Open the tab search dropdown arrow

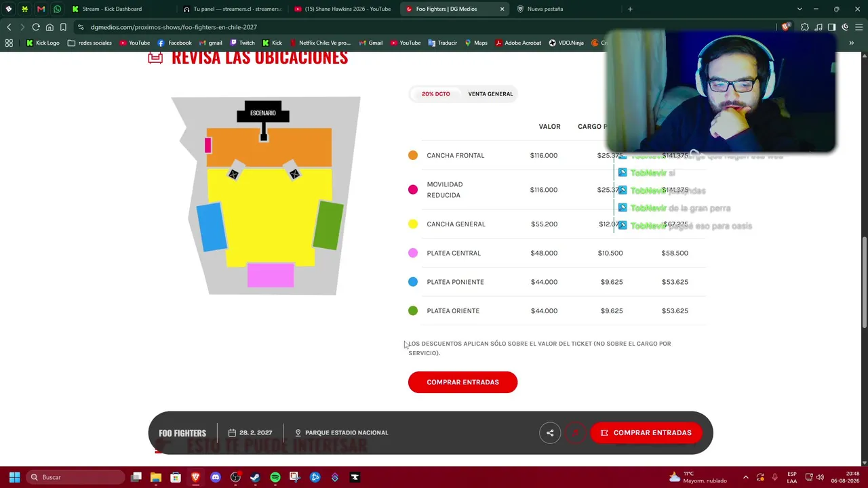(x=800, y=9)
